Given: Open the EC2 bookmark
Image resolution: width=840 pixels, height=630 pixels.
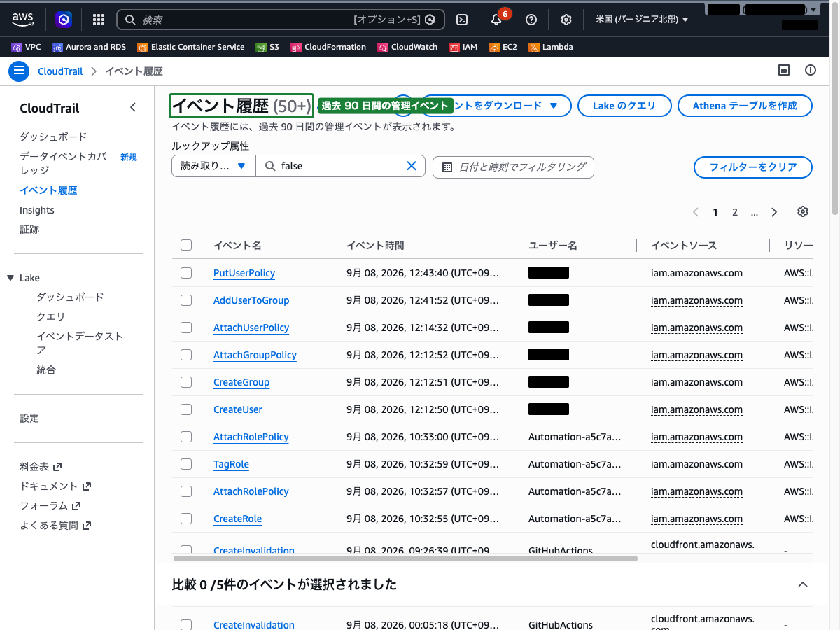Looking at the screenshot, I should [x=503, y=47].
